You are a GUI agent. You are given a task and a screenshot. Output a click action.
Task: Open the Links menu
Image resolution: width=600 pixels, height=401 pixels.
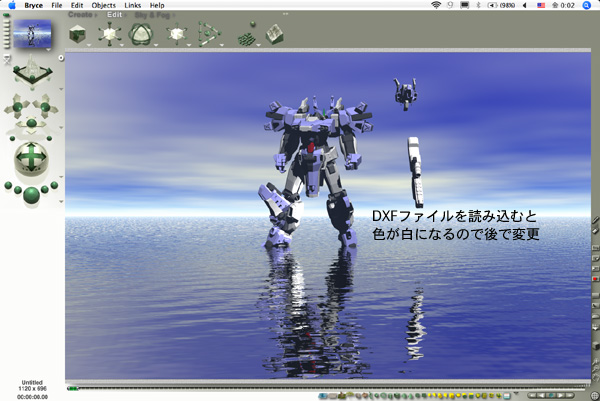132,5
